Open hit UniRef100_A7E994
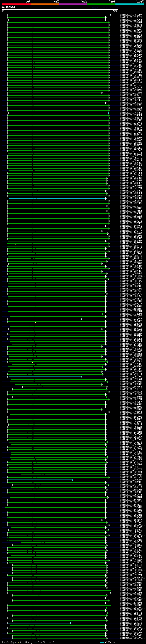 pyautogui.click(x=131, y=314)
